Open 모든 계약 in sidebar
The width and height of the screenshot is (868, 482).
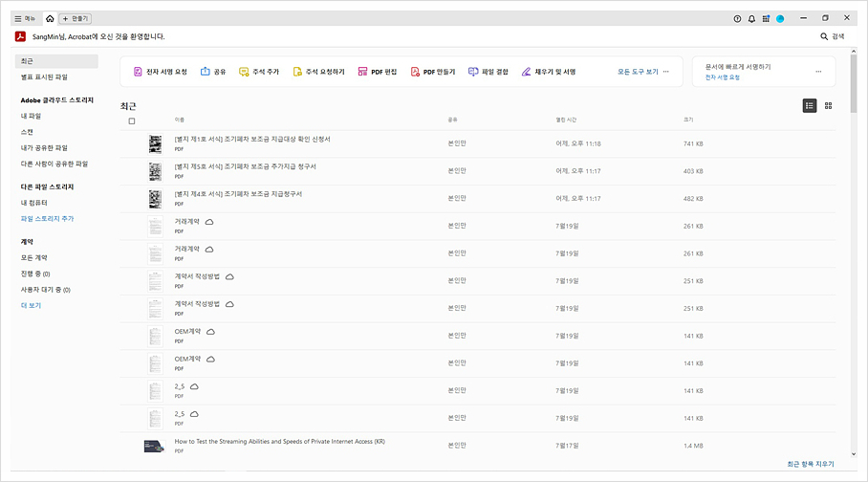click(x=34, y=258)
